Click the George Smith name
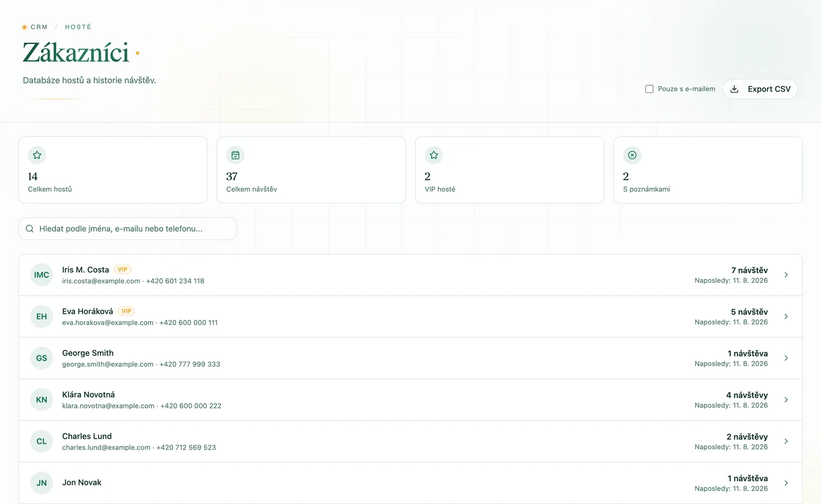This screenshot has width=821, height=504. (88, 353)
